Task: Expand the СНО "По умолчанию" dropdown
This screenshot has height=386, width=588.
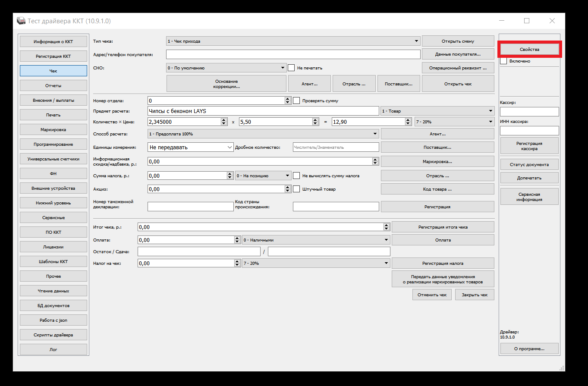Action: coord(226,68)
